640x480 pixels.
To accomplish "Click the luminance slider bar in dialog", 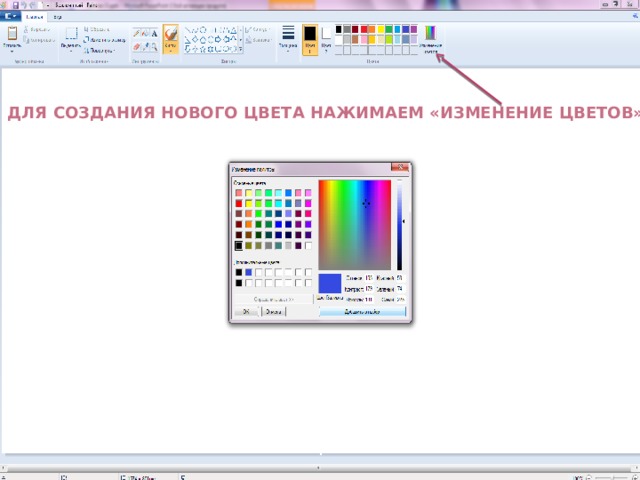I will pyautogui.click(x=400, y=225).
